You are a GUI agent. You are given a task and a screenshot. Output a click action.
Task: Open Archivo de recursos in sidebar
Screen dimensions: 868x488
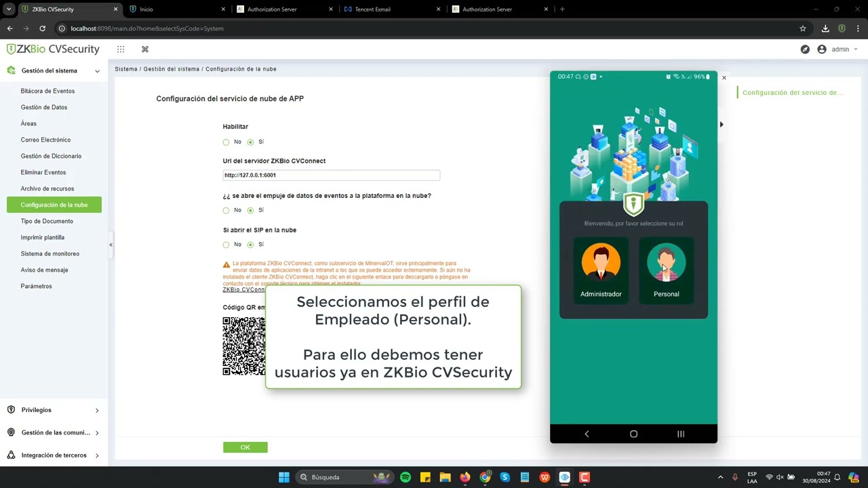47,188
